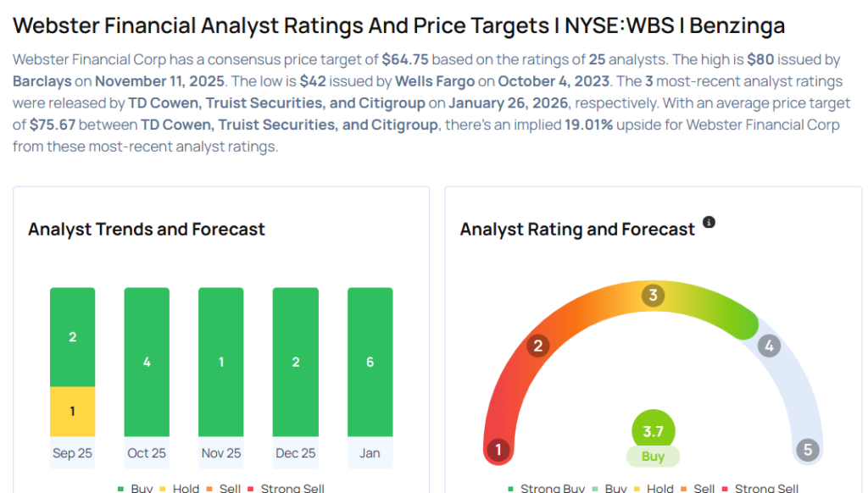
Task: Click the Webster Financial Analyst Ratings page title
Action: [399, 25]
